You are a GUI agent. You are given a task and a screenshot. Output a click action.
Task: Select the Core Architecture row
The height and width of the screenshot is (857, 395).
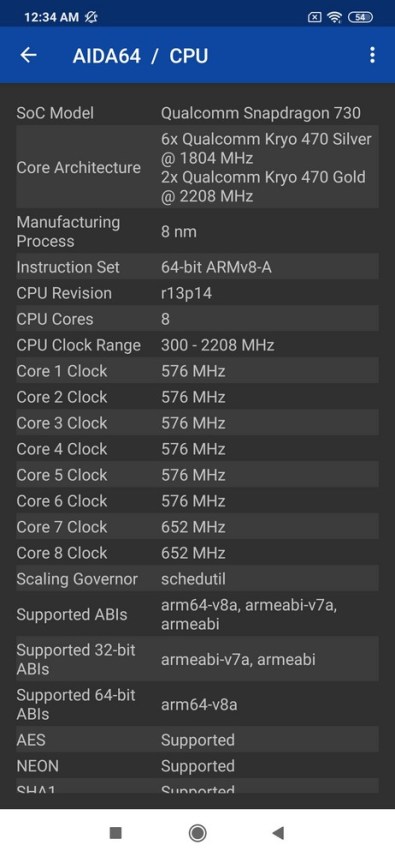click(x=197, y=167)
